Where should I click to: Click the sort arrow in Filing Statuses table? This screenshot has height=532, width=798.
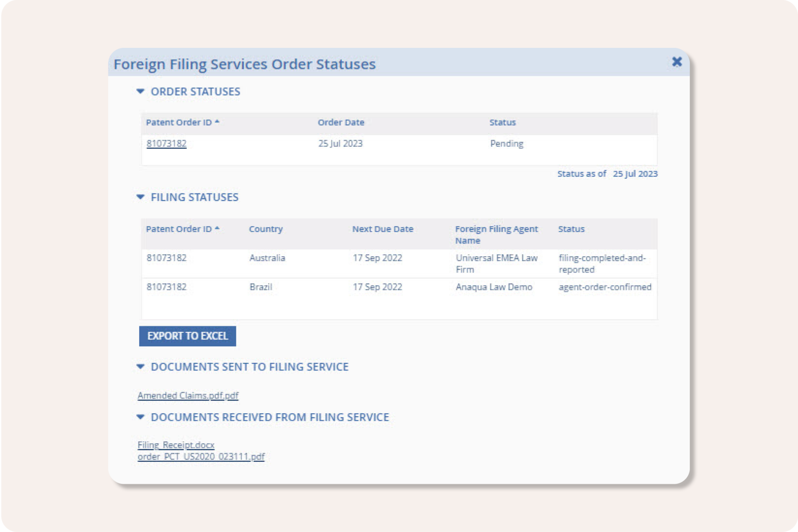coord(217,228)
